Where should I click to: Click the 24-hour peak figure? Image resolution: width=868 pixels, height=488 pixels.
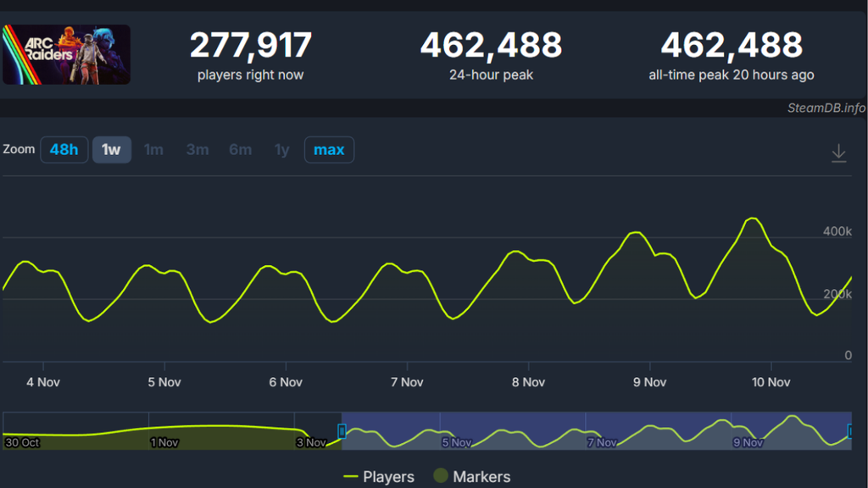[x=491, y=45]
